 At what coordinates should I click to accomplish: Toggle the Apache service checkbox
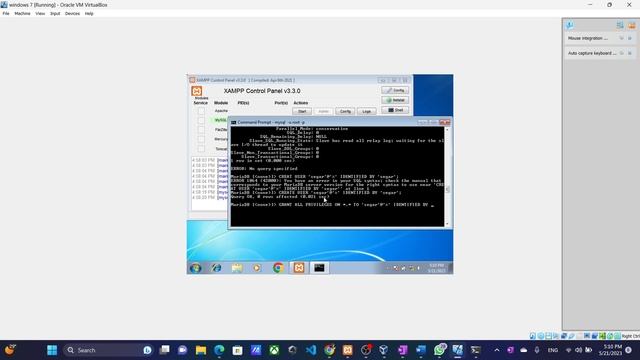[x=201, y=111]
